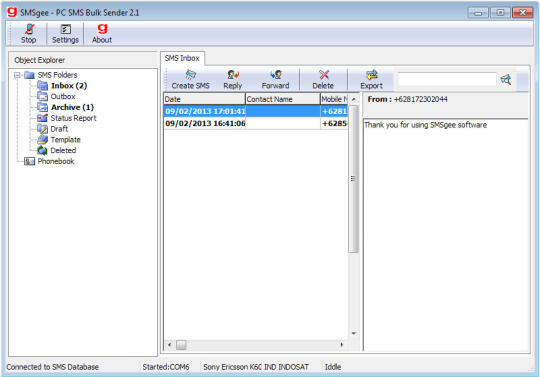Click the scroll down arrow of message list
Viewport: 540px width, 377px height.
coord(353,333)
